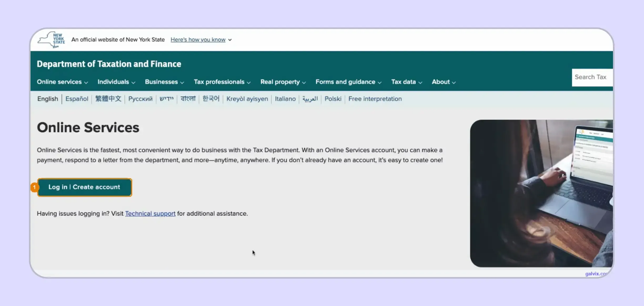Select the Arabic language option
This screenshot has width=644, height=306.
pyautogui.click(x=310, y=99)
